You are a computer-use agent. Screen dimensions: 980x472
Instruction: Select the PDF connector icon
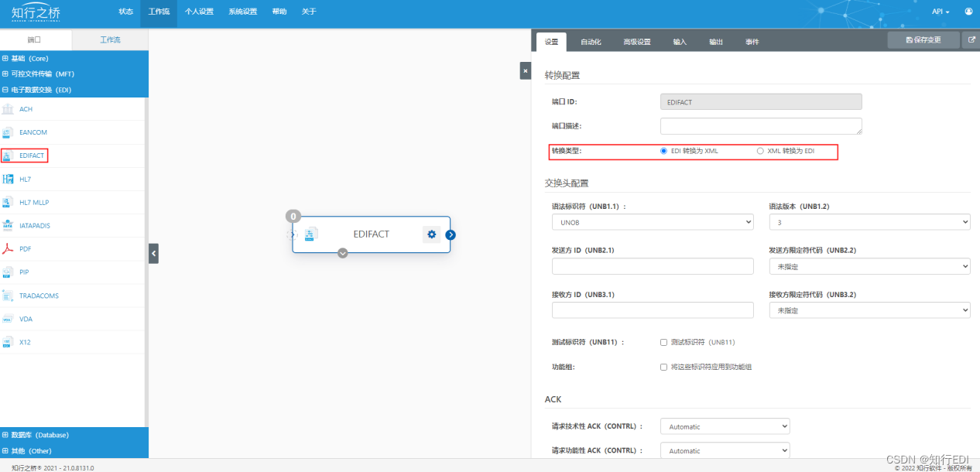[8, 248]
